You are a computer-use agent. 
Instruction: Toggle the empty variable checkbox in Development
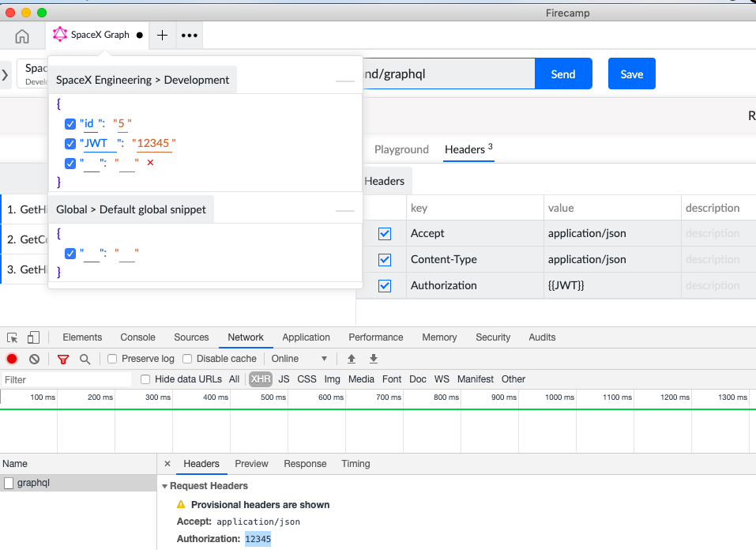click(70, 164)
